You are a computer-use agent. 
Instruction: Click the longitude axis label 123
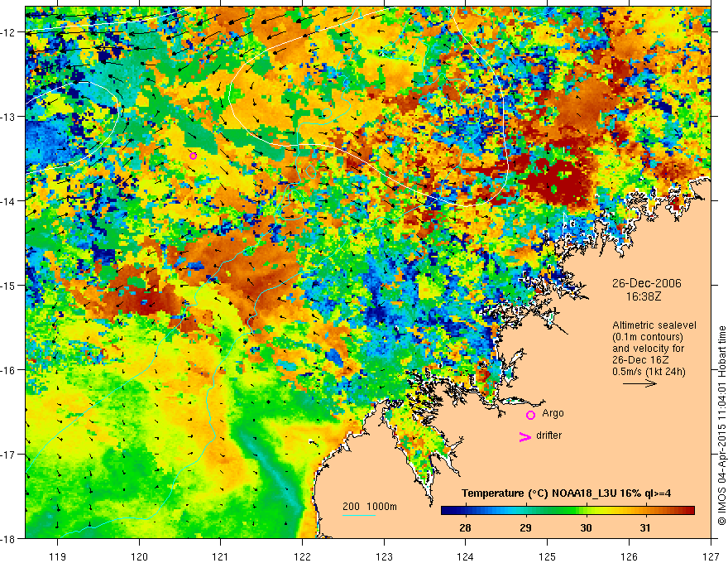pos(384,556)
